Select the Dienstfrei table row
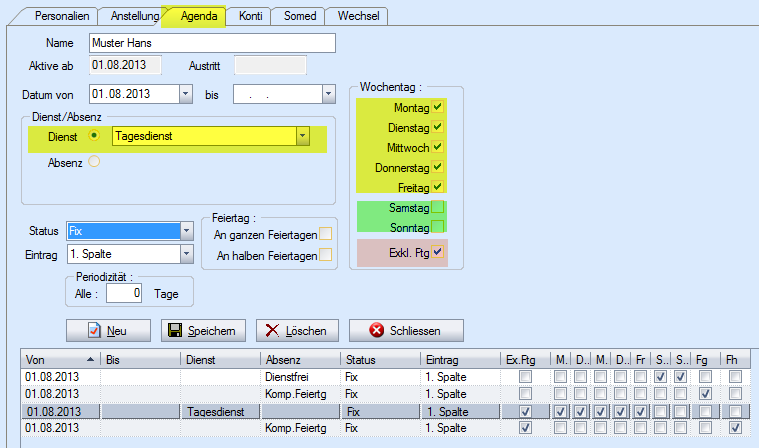Viewport: 759px width, 448px height. coord(385,377)
